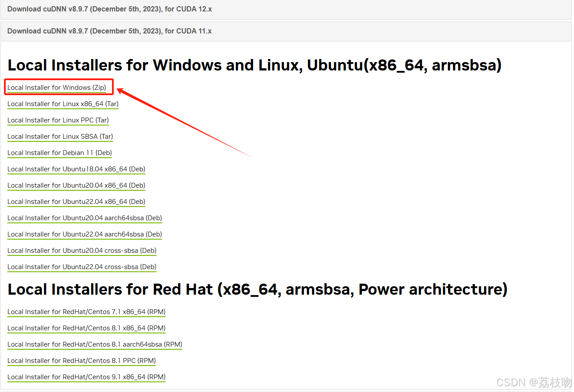Download RedHat/Centos 7.1 x86_64 (RPM) installer
574x392 pixels.
[x=86, y=312]
